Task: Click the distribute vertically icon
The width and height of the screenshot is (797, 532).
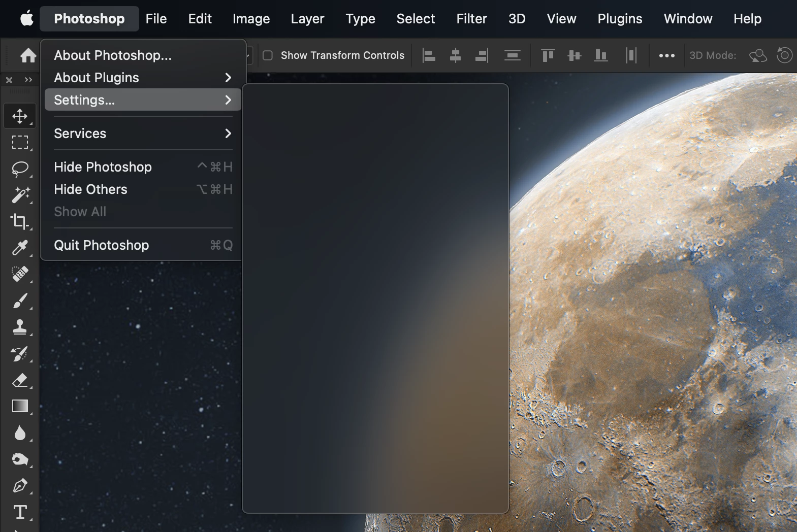Action: coord(513,55)
